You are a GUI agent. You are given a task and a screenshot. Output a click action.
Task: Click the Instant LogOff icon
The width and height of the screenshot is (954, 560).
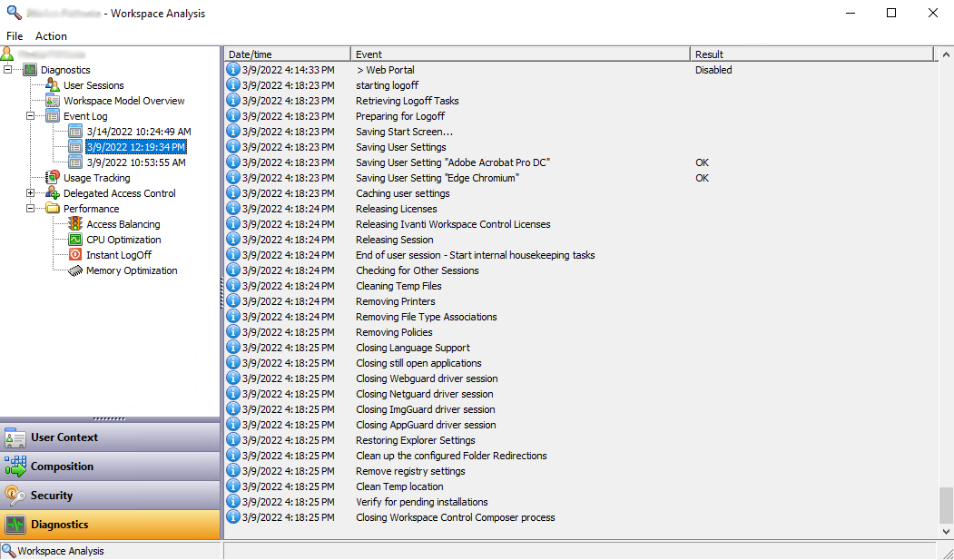point(75,255)
